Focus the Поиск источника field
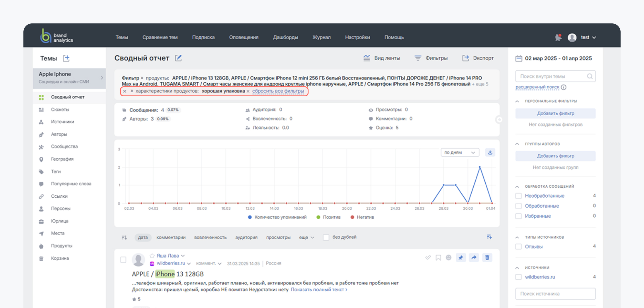644x308 pixels. tap(555, 294)
